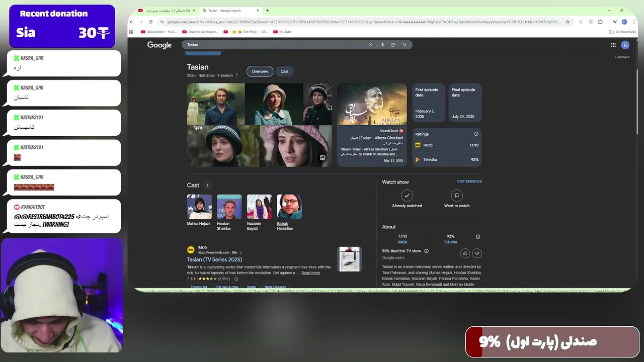Open the Google apps grid
The image size is (644, 362).
point(613,45)
